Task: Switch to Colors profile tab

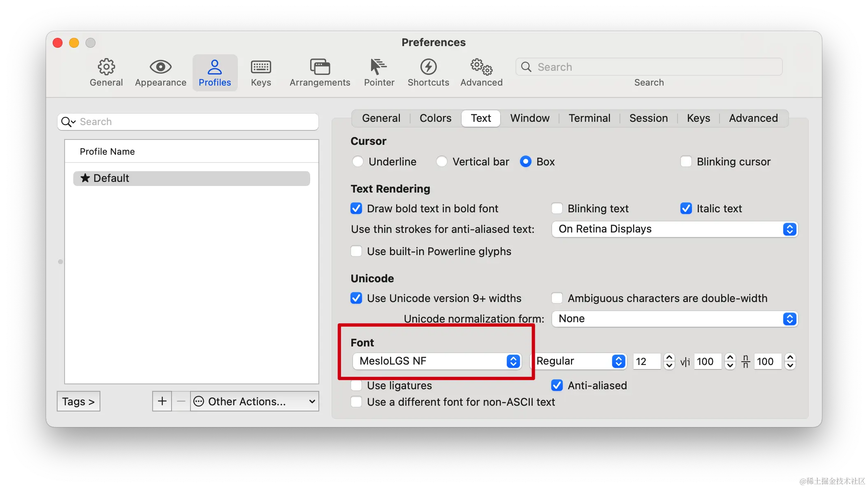Action: [x=435, y=119]
